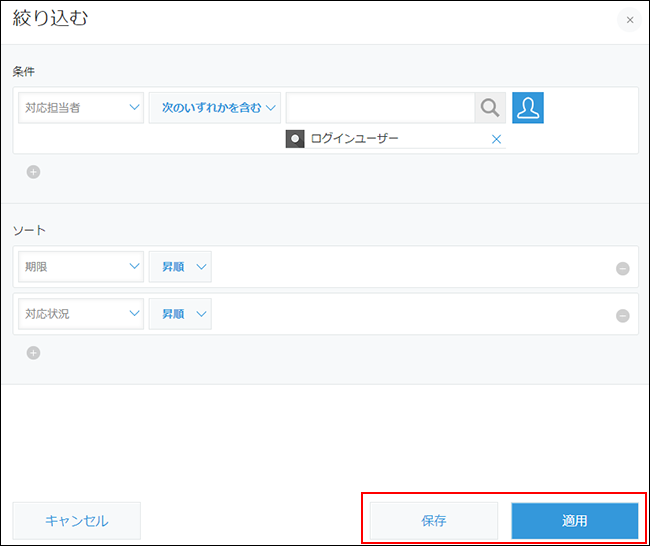Screen dimensions: 650x546
Task: Click the magnifier search icon in 条件
Action: click(x=490, y=108)
